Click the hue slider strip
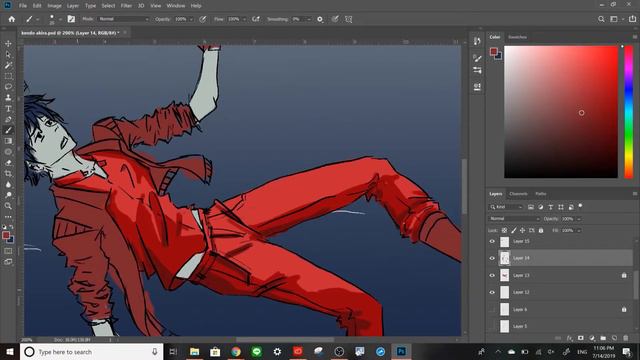Image resolution: width=640 pixels, height=360 pixels. (629, 112)
